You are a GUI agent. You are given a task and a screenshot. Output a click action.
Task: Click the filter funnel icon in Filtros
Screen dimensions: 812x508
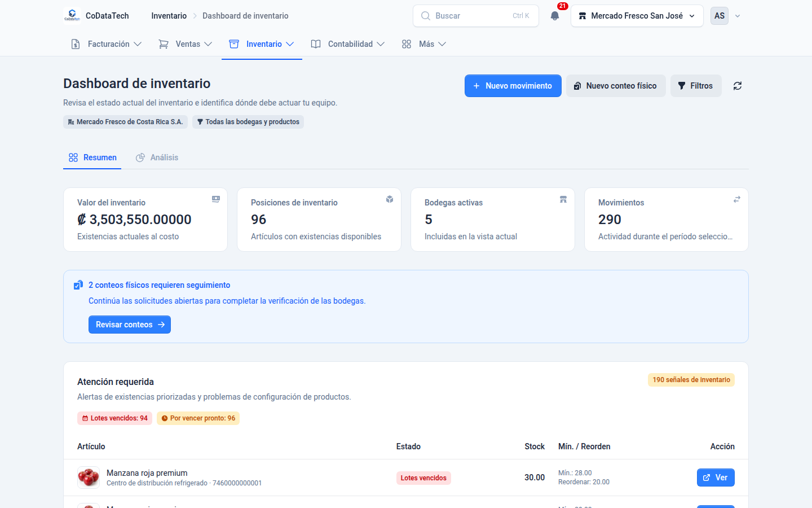tap(682, 86)
